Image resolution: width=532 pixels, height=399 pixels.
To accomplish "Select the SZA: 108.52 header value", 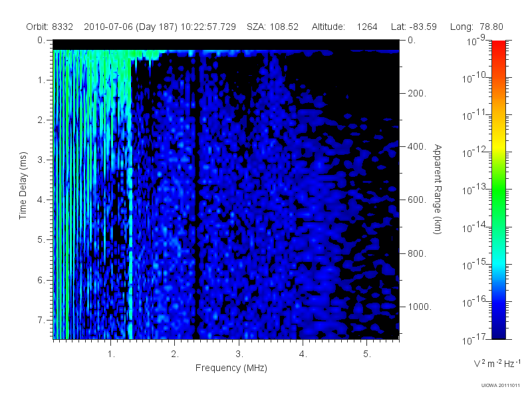I will click(273, 27).
